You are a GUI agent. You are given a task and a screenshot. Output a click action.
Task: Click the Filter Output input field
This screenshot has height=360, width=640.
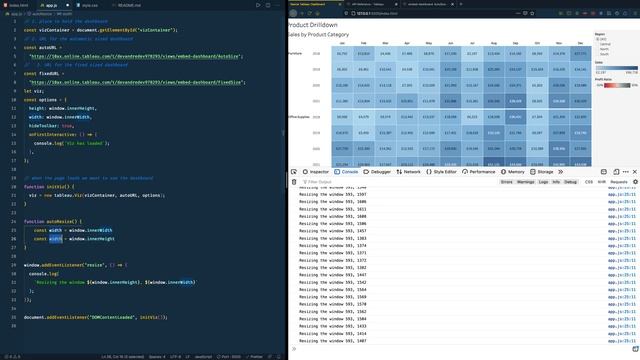(398, 182)
